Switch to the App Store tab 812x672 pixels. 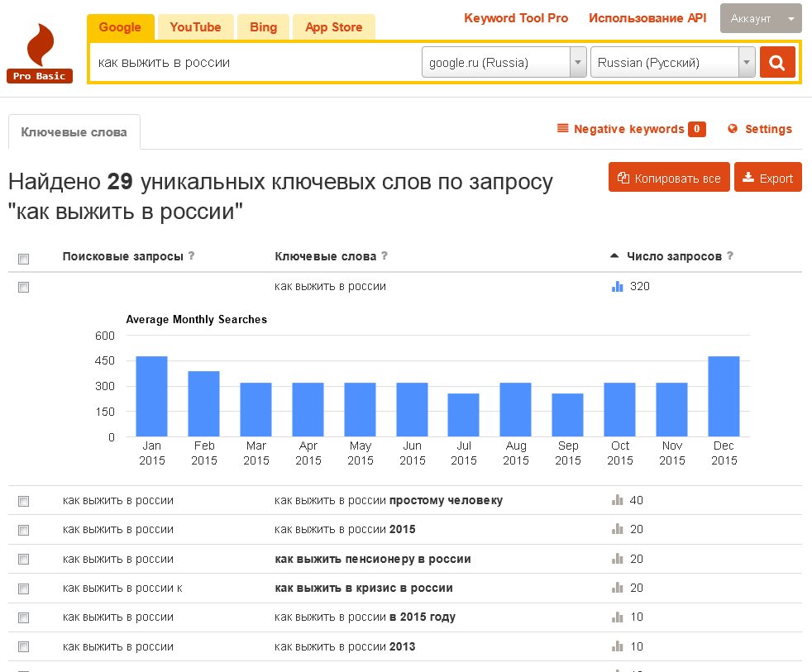click(333, 27)
